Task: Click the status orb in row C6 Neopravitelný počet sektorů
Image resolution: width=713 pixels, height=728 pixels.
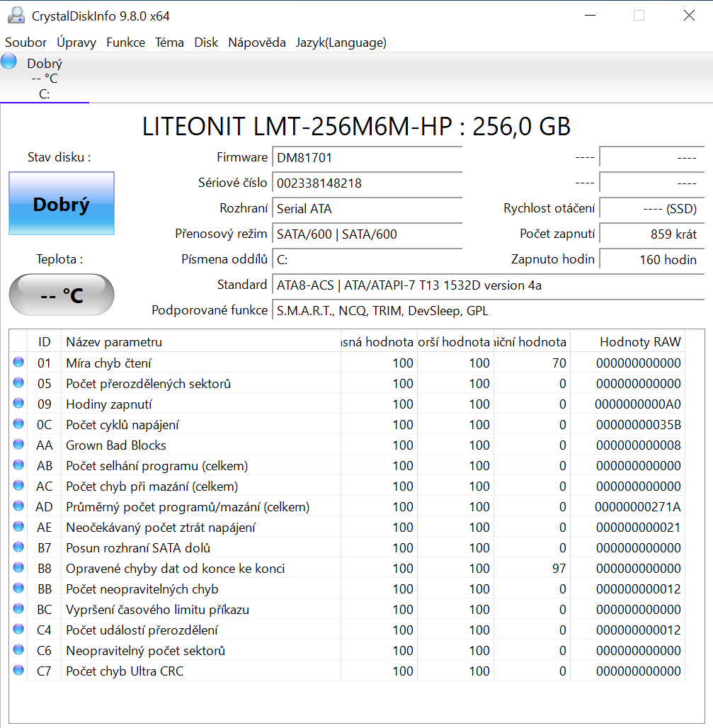Action: point(18,649)
